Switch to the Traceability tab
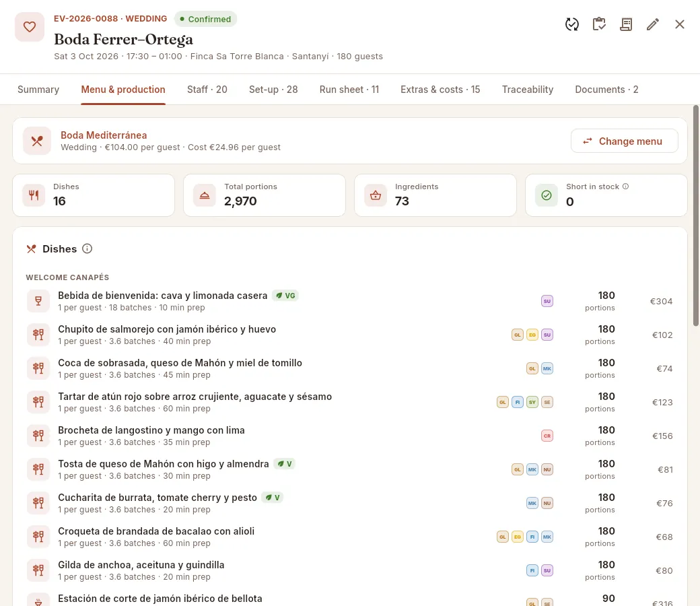This screenshot has width=700, height=606. (528, 90)
